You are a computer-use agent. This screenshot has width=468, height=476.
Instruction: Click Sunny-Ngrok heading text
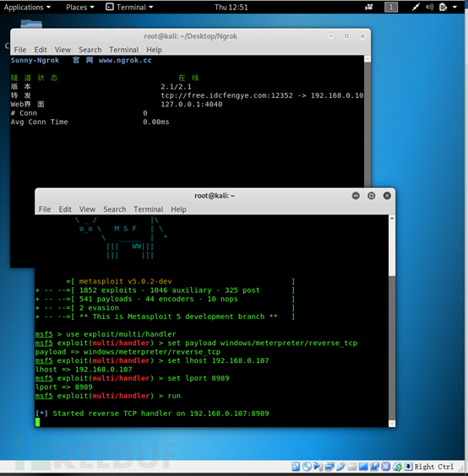pyautogui.click(x=35, y=60)
